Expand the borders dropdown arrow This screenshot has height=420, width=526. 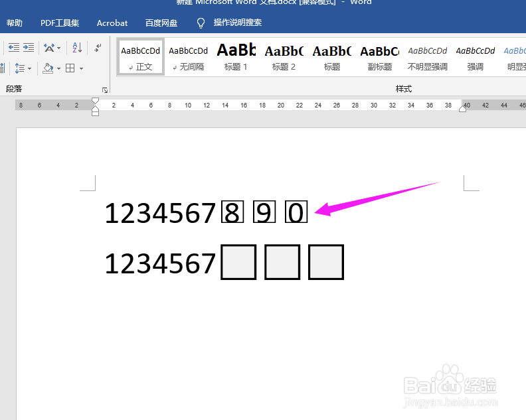click(x=81, y=69)
